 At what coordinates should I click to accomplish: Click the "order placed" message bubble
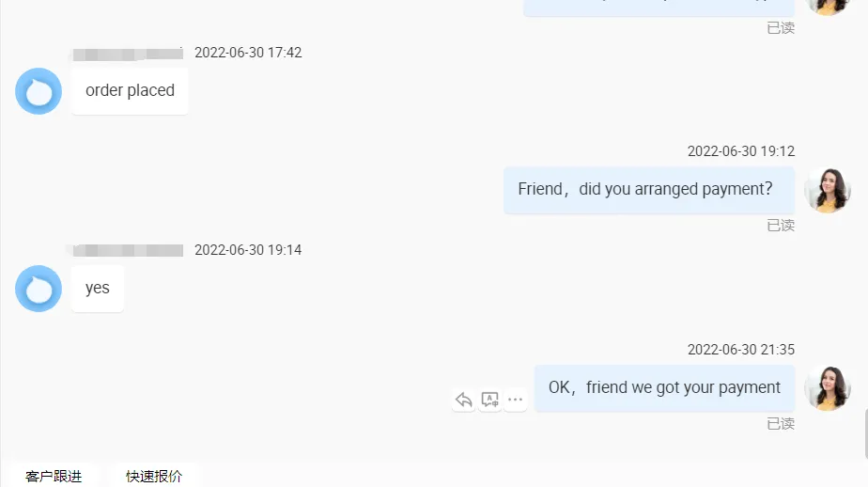pyautogui.click(x=130, y=91)
